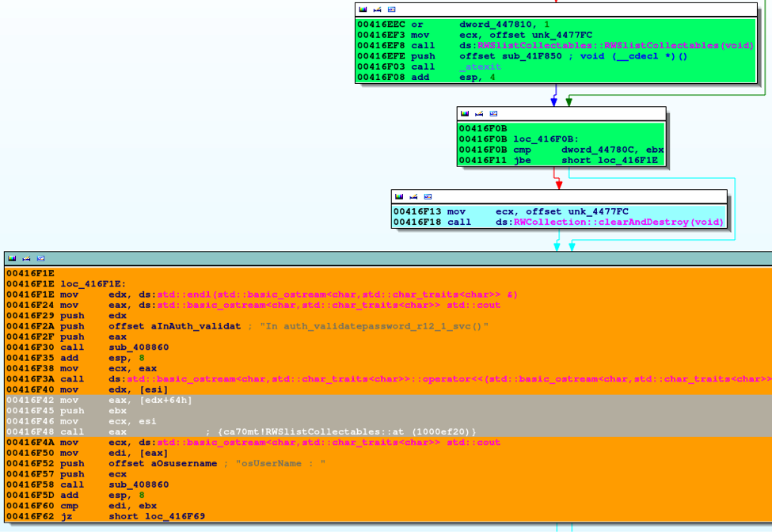This screenshot has width=772, height=532.
Task: Click the node color icon on the loc_416F0B block
Action: click(x=465, y=114)
